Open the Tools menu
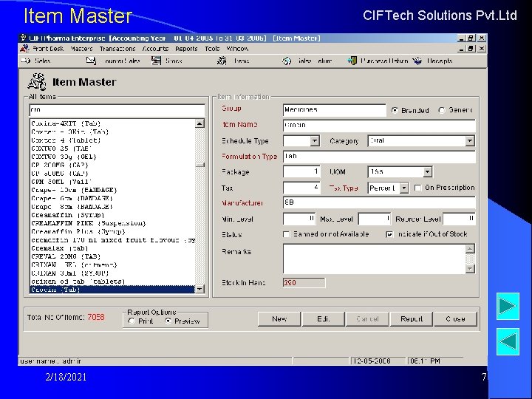Screen dimensions: 532x399 click(212, 49)
